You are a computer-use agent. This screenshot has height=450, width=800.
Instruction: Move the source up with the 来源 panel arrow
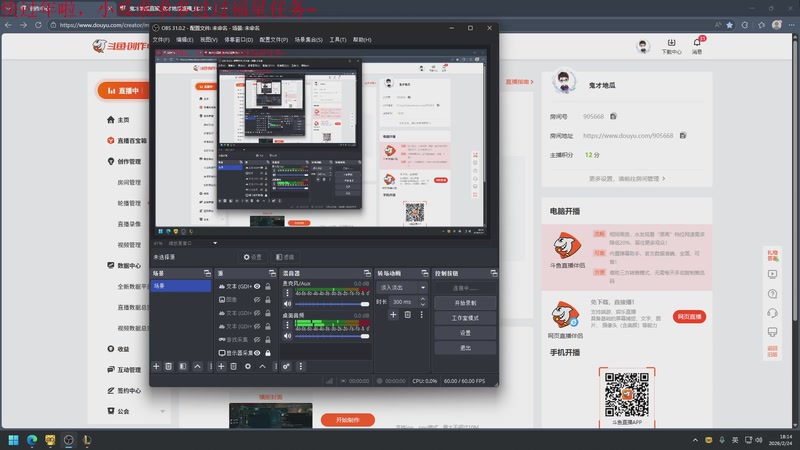pos(262,366)
